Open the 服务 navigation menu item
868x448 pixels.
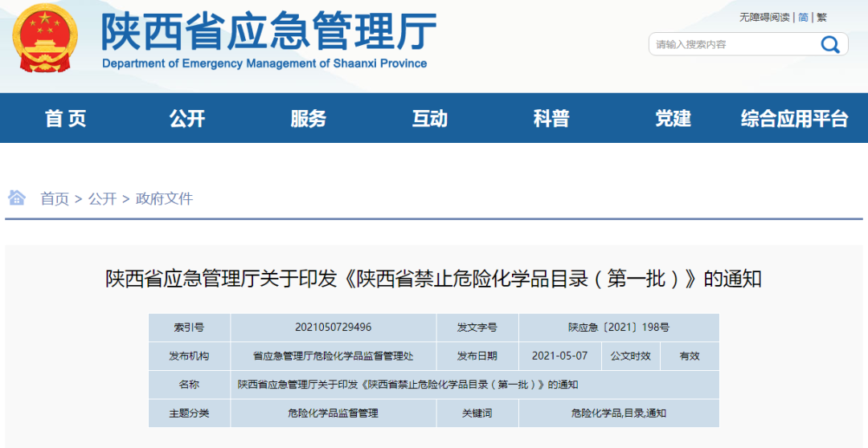(x=309, y=118)
